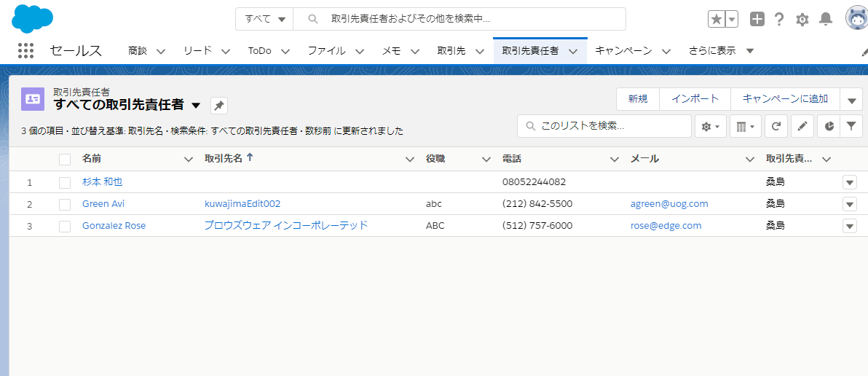Open row actions for 杉本 和也
The width and height of the screenshot is (868, 376).
point(850,182)
